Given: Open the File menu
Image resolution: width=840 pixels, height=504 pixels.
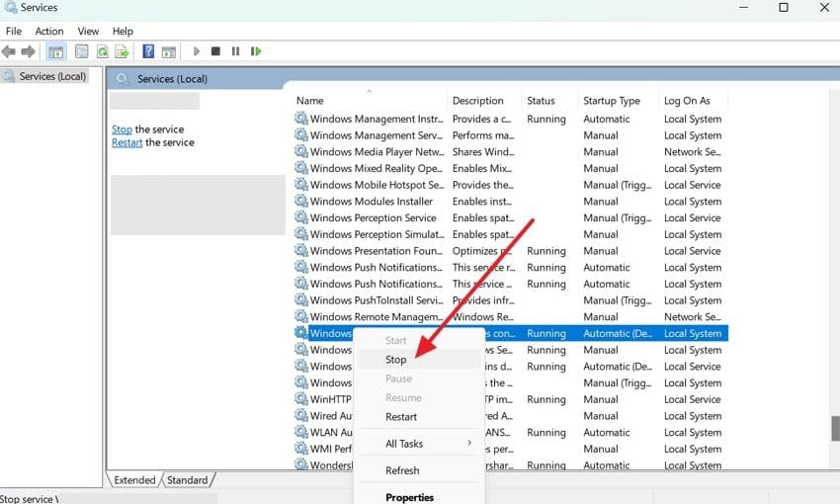Looking at the screenshot, I should tap(14, 31).
